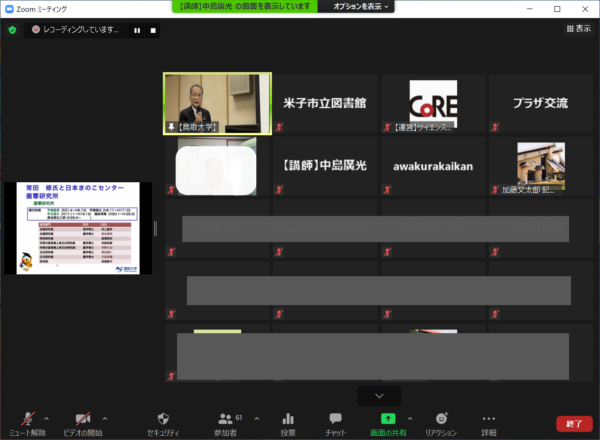The image size is (600, 440).
Task: Open オプションを表示 dropdown
Action: coord(360,7)
